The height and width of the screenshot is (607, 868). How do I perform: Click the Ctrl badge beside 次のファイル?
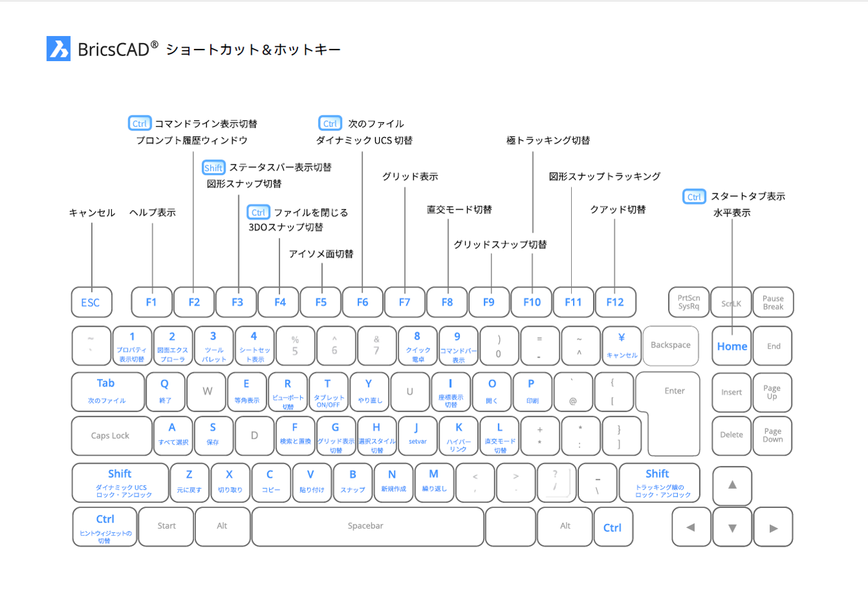330,123
